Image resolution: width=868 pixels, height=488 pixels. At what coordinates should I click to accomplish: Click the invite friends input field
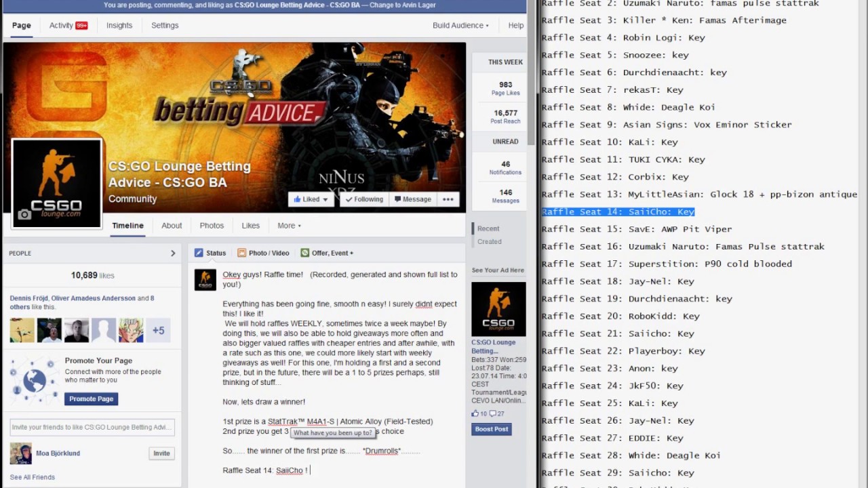coord(92,427)
